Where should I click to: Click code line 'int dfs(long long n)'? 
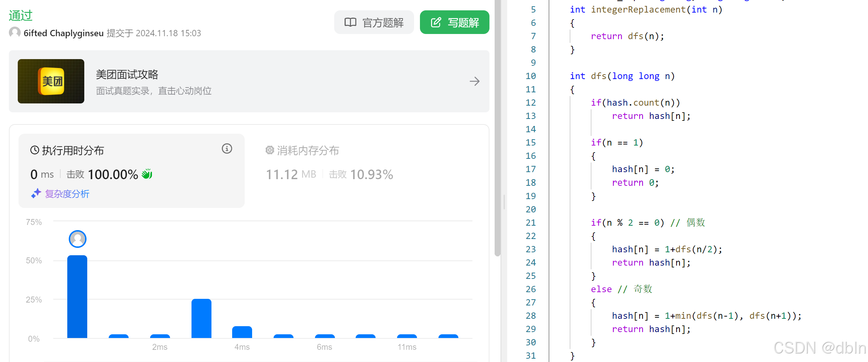[x=622, y=76]
